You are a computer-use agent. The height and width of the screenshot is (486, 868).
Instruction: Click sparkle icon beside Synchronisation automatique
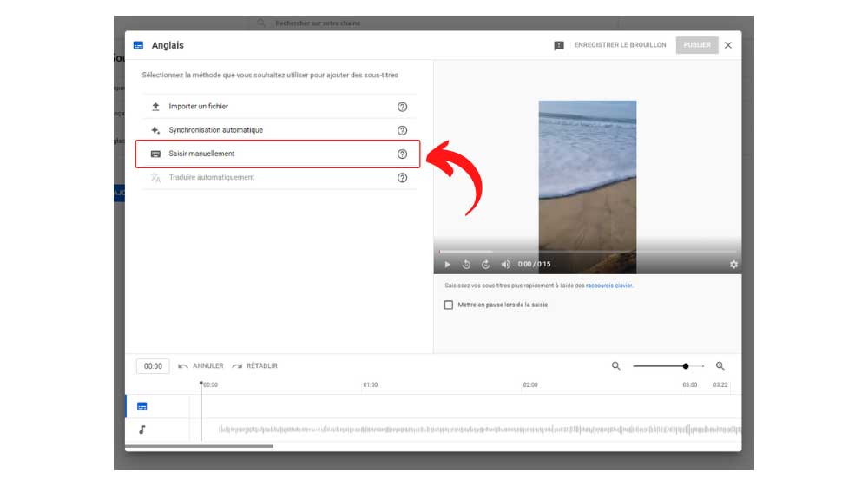[155, 130]
